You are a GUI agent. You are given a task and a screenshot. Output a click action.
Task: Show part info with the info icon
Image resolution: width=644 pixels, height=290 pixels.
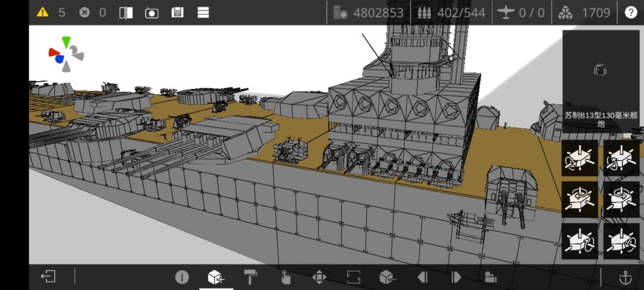click(x=182, y=277)
